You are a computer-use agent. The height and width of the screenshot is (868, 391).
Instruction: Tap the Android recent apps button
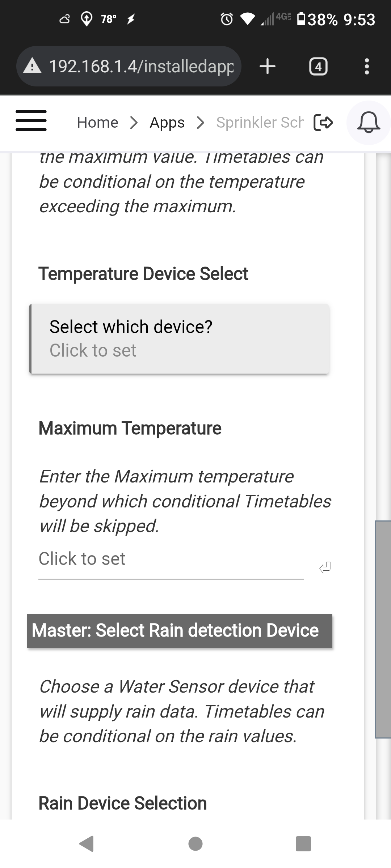coord(303,843)
